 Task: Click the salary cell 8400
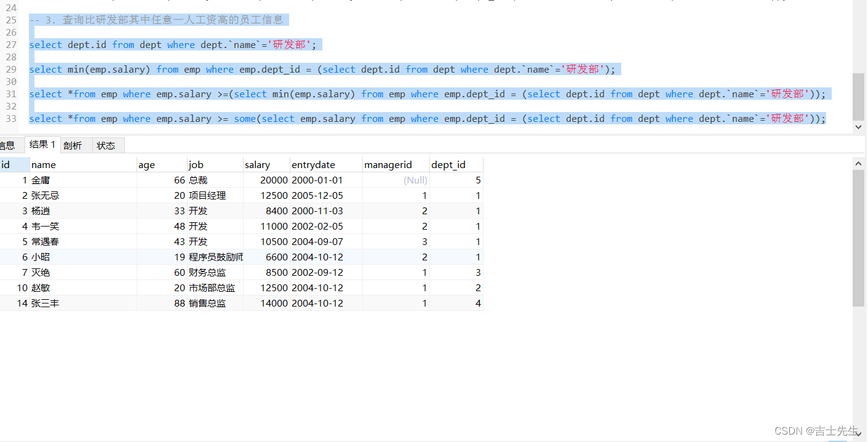(266, 211)
